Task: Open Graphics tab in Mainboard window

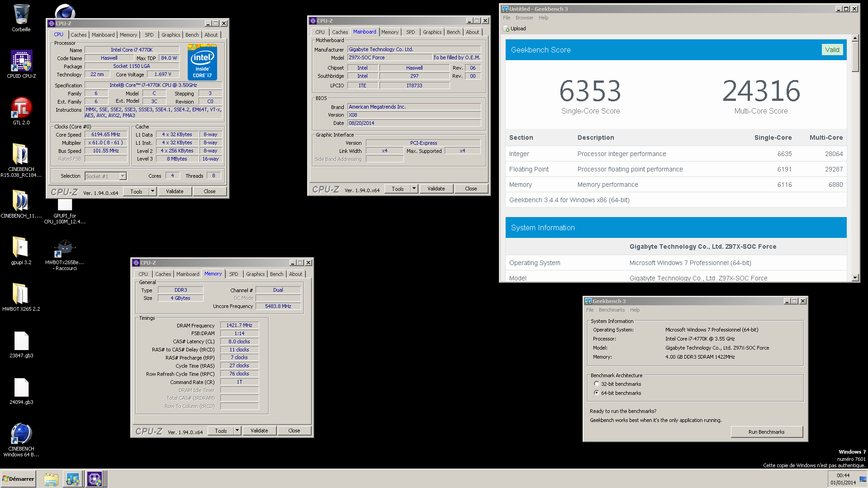Action: click(432, 32)
